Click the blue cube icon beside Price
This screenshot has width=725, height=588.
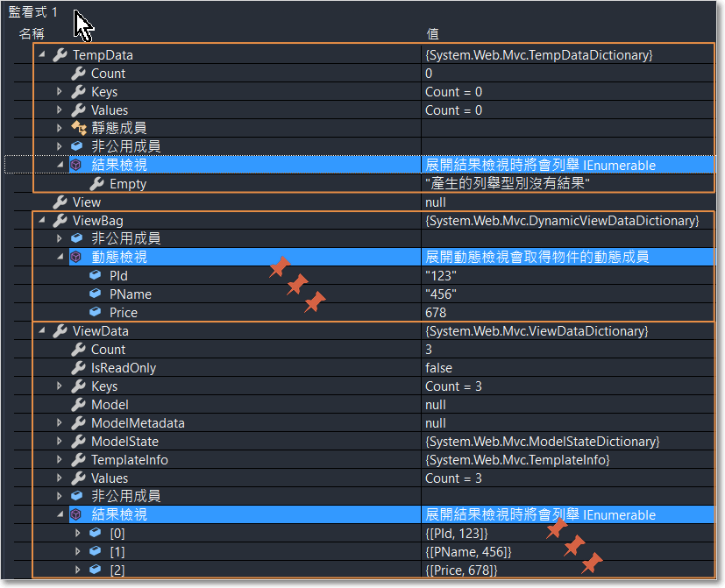pyautogui.click(x=96, y=312)
